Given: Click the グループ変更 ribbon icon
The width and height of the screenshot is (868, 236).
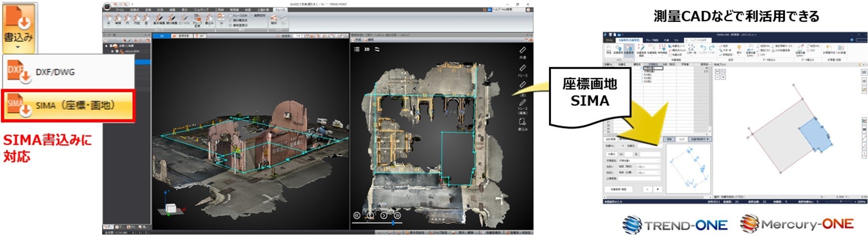Looking at the screenshot, I should 197,21.
